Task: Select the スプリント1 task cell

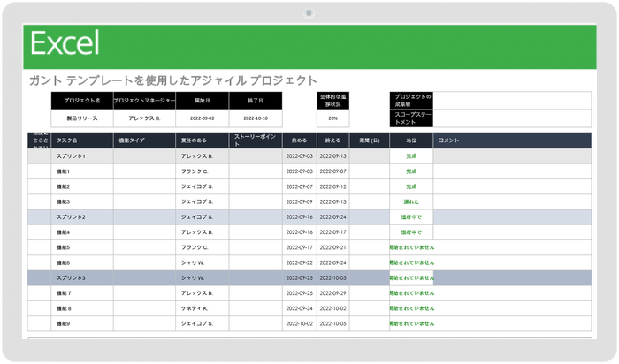Action: [82, 156]
